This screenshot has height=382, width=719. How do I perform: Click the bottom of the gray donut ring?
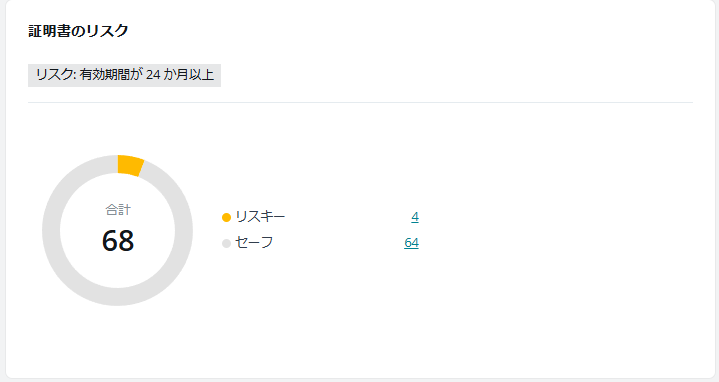117,297
